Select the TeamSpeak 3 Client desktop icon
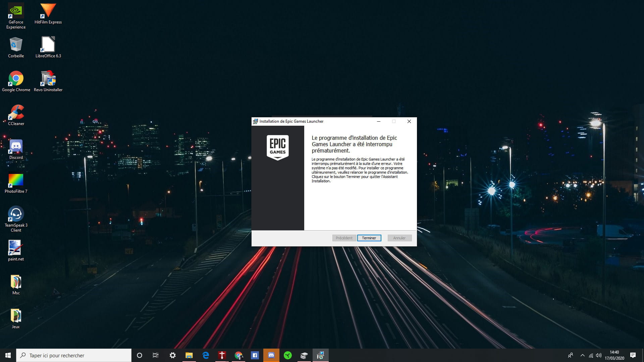Image resolution: width=644 pixels, height=362 pixels. [x=16, y=219]
